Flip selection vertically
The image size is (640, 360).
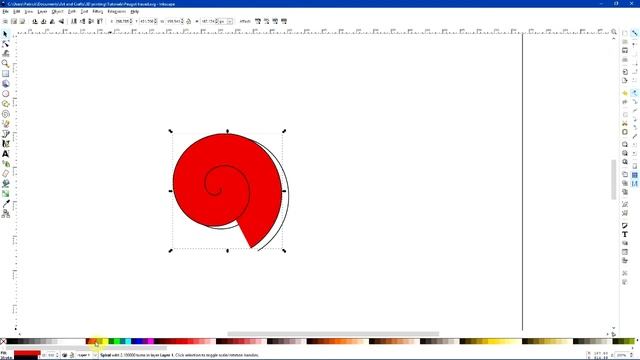[61, 21]
